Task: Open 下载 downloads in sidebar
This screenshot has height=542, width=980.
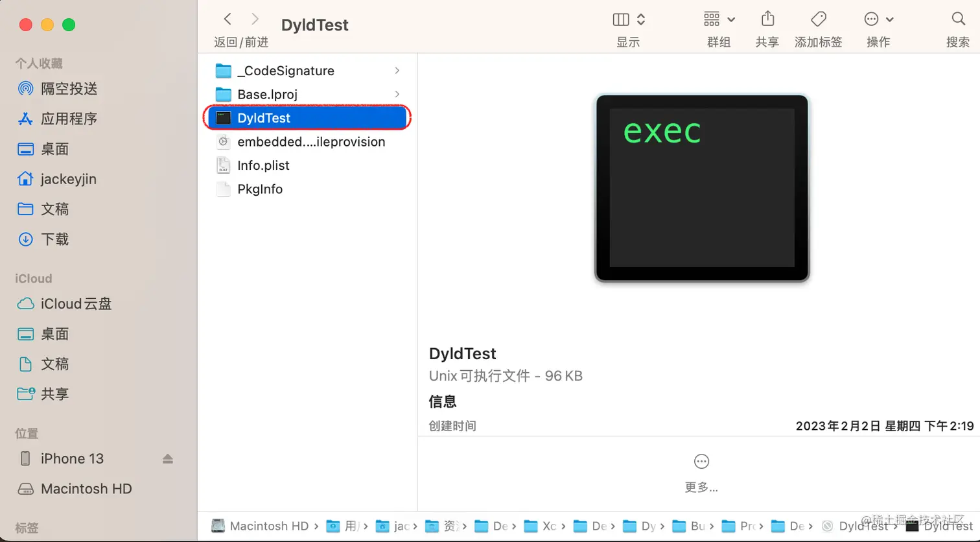Action: pos(43,239)
